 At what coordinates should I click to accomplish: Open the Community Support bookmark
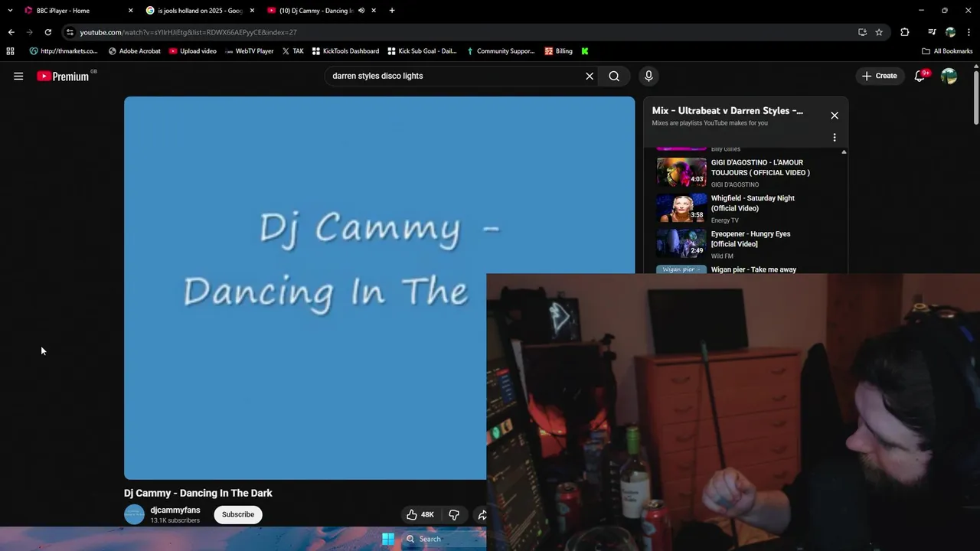coord(500,51)
